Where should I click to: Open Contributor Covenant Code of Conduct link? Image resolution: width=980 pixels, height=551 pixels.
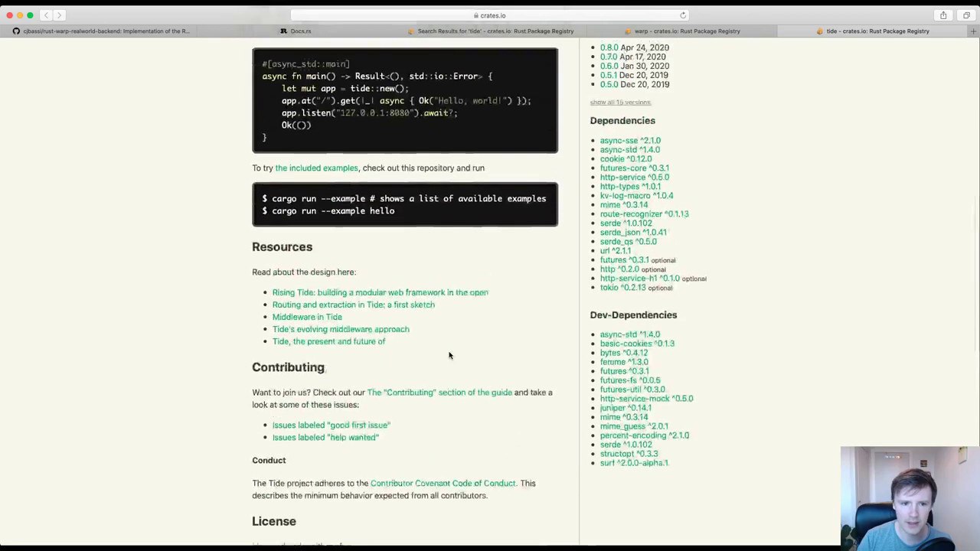443,484
